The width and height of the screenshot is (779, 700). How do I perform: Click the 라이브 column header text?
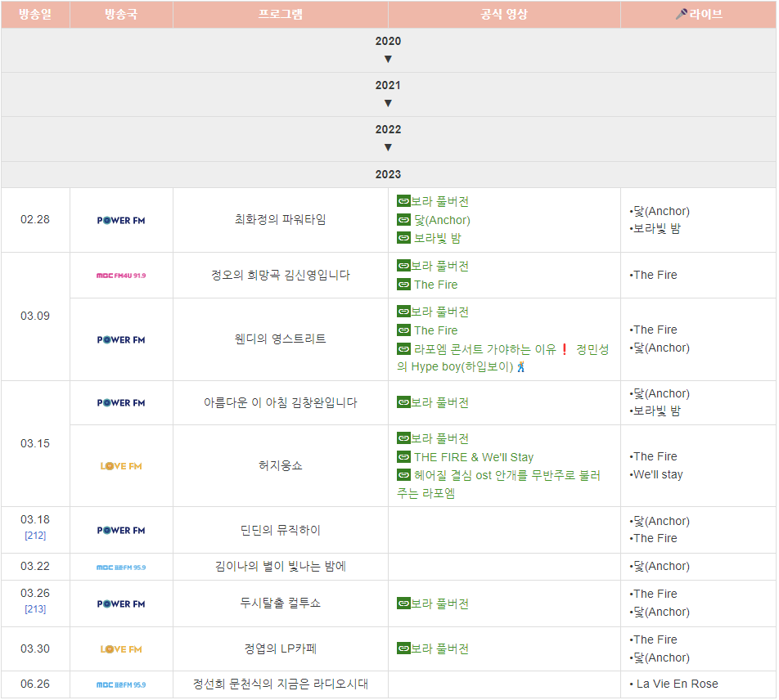click(x=705, y=14)
